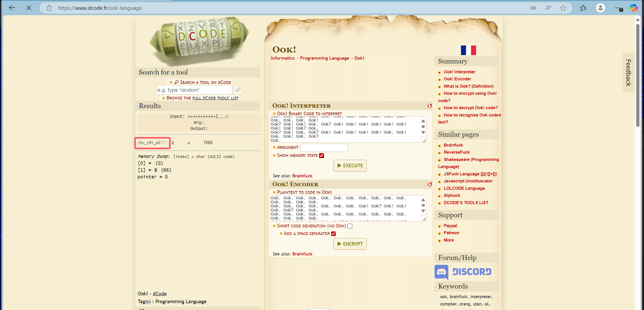Click the Discord logo
Screen dimensions: 644x310
(463, 272)
